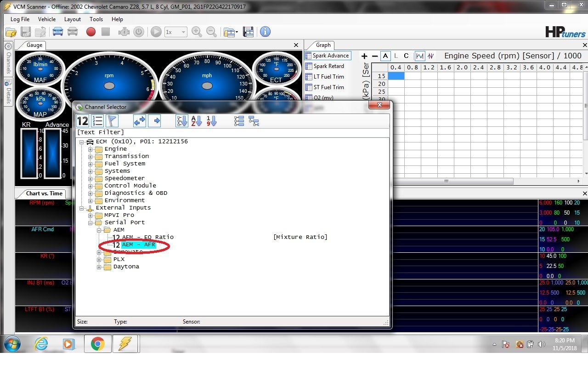
Task: Click the double blue arrows swap icon
Action: tap(140, 121)
